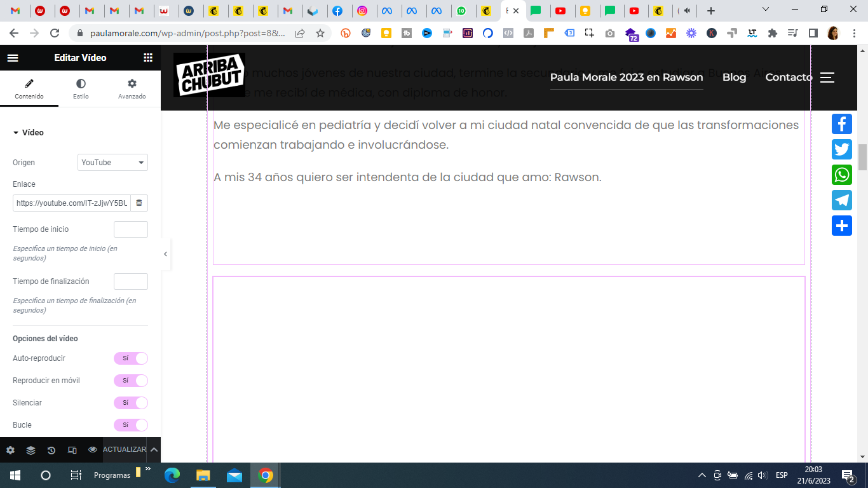
Task: Preview changes with the eye icon
Action: (x=93, y=450)
